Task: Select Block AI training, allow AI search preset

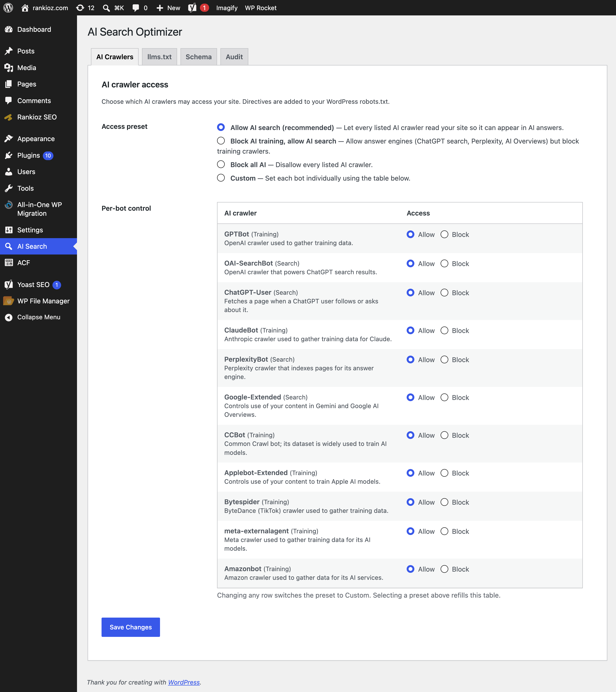Action: pos(221,141)
